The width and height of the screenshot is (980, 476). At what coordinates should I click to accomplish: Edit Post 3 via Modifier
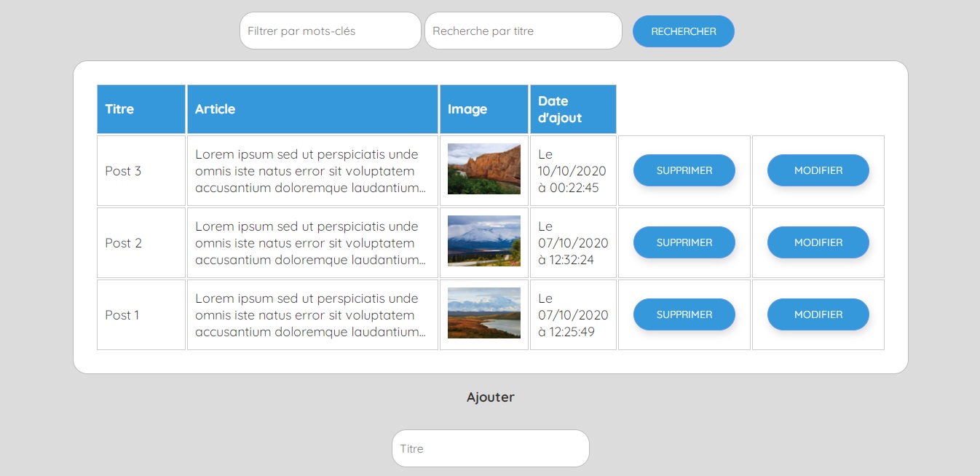818,170
